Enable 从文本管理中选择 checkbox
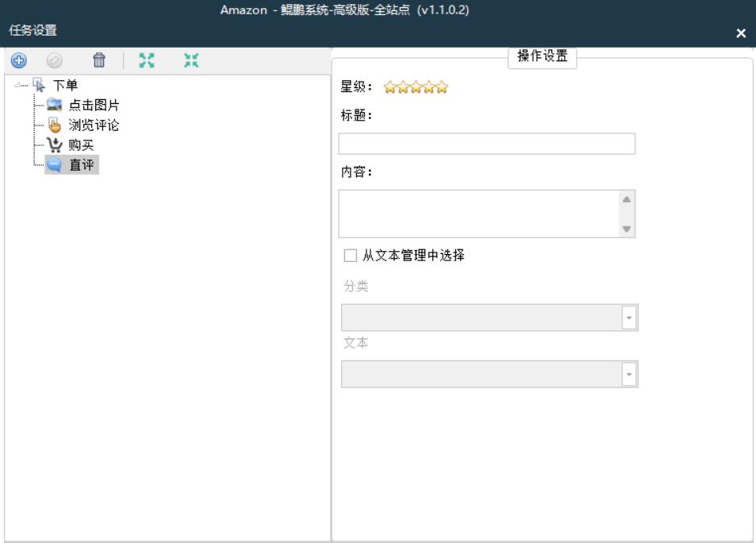The image size is (756, 543). click(350, 256)
